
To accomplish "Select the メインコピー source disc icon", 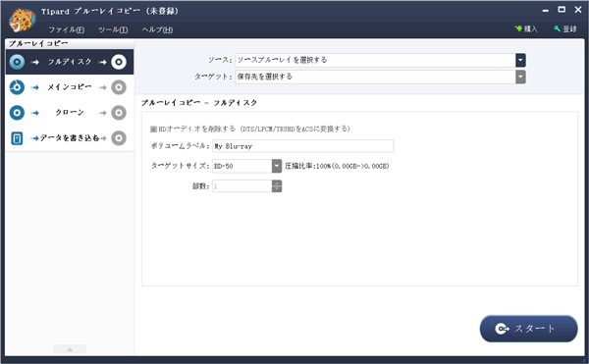I will pos(17,87).
